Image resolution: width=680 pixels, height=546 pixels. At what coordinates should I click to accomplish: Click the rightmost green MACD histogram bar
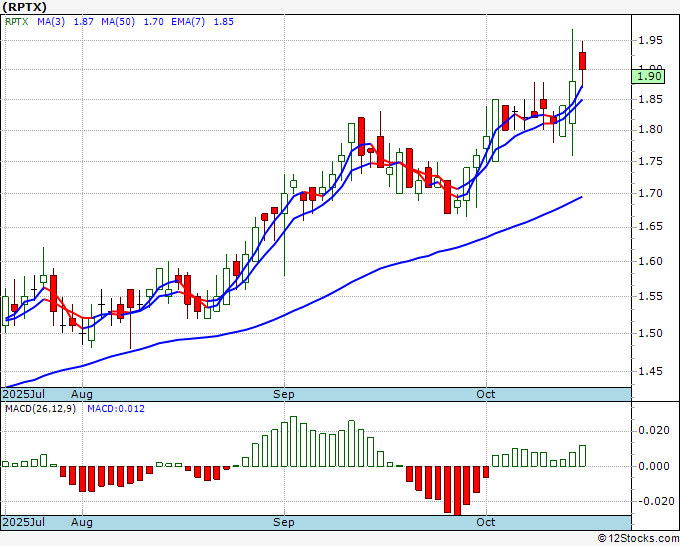point(582,456)
